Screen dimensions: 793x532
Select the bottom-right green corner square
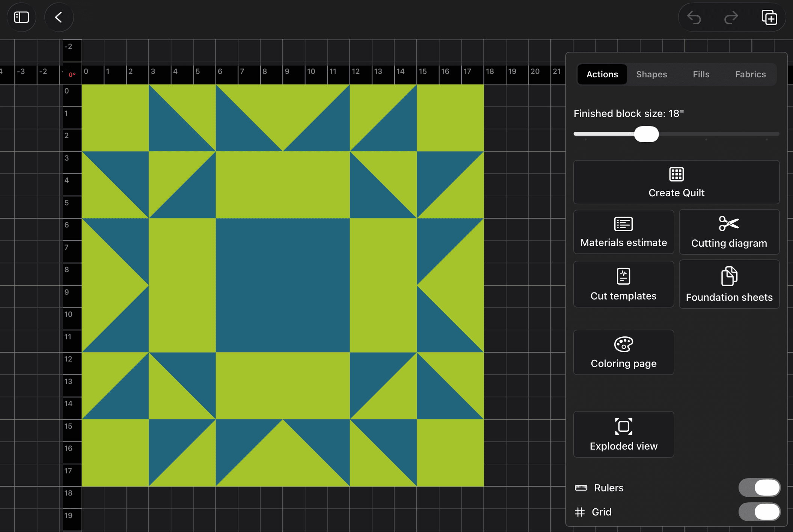tap(450, 453)
